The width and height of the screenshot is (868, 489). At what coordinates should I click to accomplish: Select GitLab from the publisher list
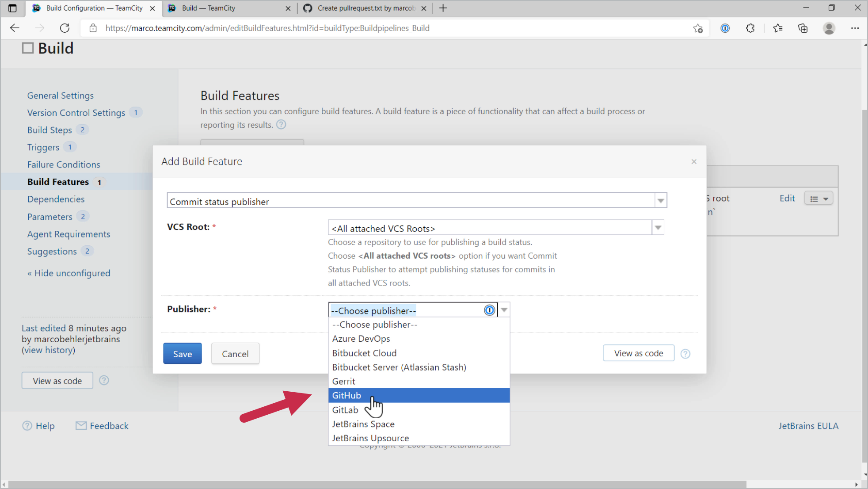click(345, 409)
